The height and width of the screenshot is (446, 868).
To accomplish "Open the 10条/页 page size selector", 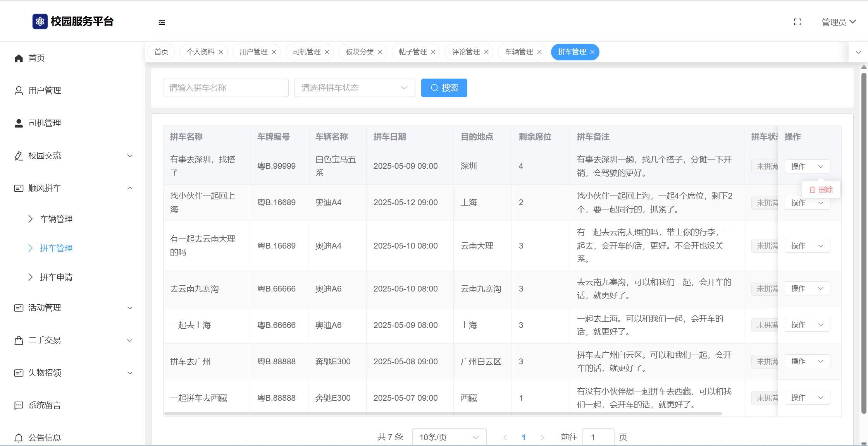I will point(449,437).
